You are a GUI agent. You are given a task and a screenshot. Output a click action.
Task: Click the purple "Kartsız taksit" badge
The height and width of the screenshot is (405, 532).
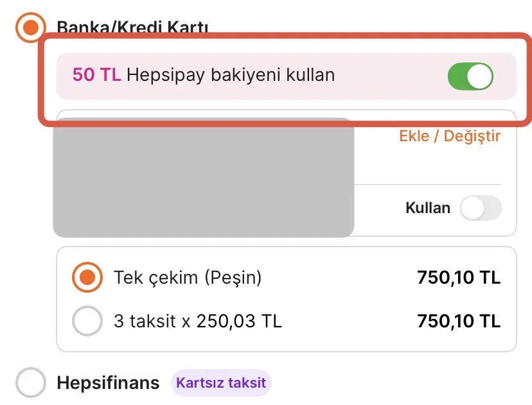[x=221, y=383]
